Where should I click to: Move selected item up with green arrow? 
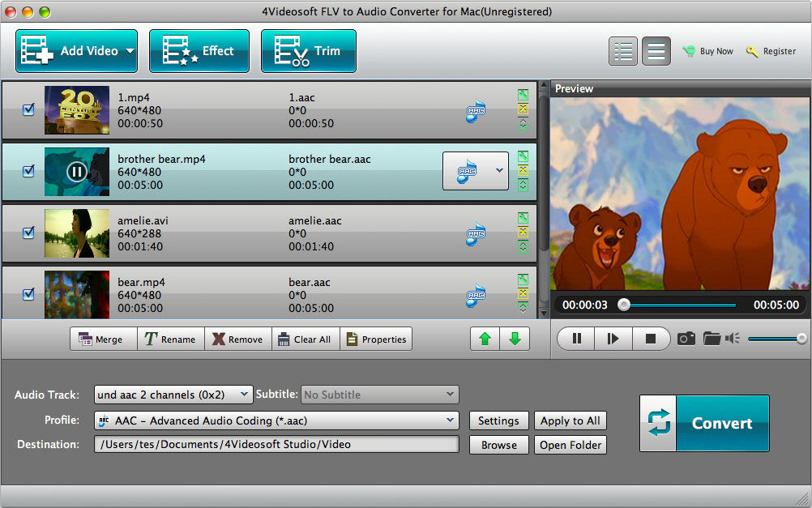tap(485, 339)
